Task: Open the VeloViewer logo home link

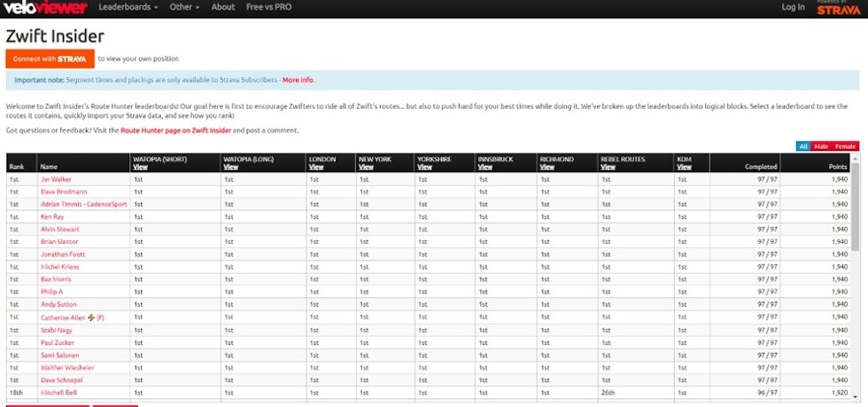Action: (x=45, y=7)
